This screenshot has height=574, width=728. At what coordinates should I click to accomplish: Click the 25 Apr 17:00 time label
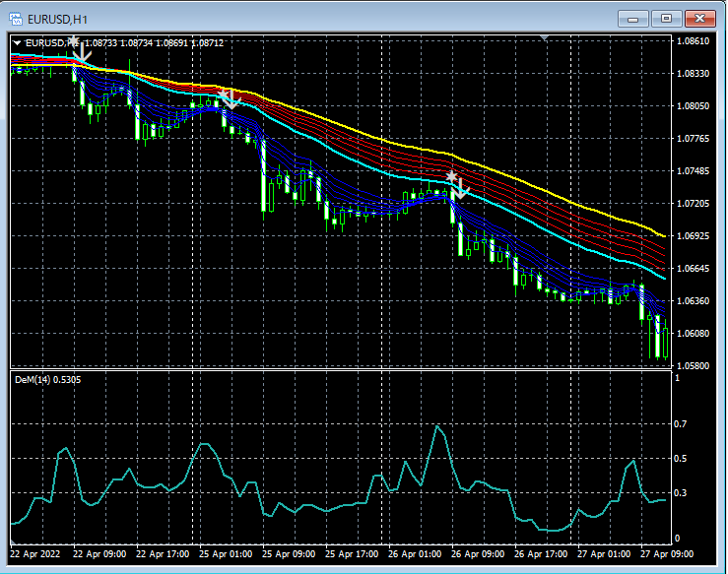[x=352, y=554]
